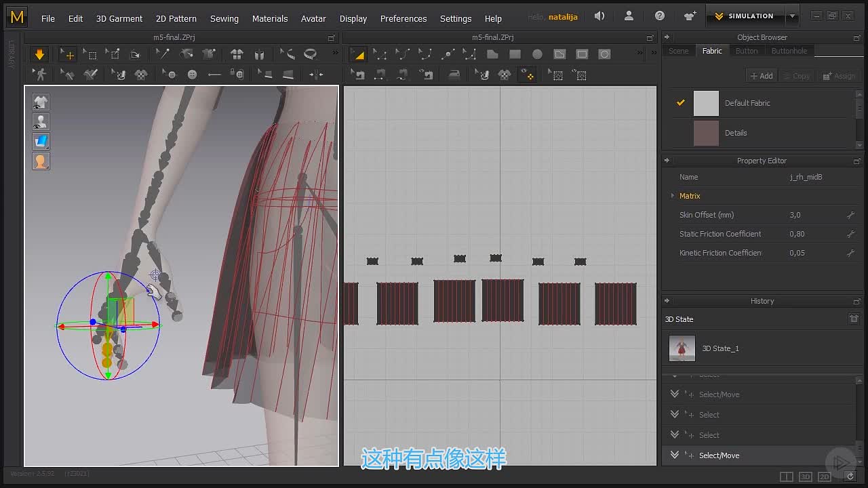Choose the box Select Mesh tool
This screenshot has height=488, width=868.
(90, 54)
